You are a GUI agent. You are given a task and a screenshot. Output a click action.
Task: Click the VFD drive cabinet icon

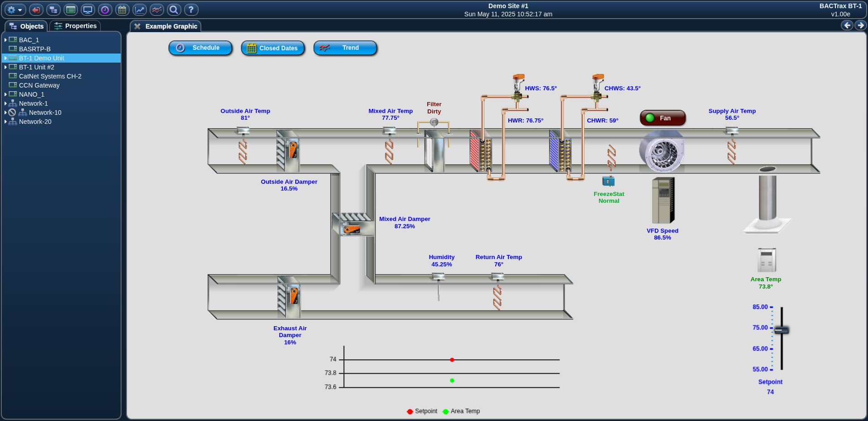coord(663,200)
